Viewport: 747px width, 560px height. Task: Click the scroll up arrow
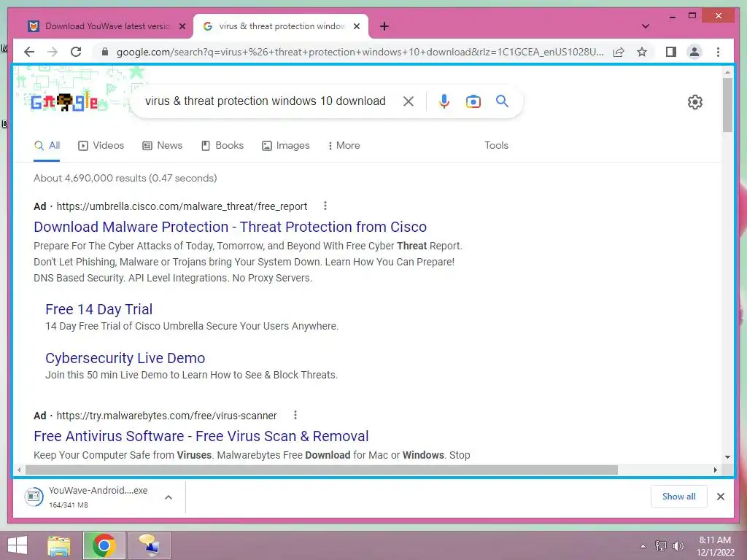point(727,72)
